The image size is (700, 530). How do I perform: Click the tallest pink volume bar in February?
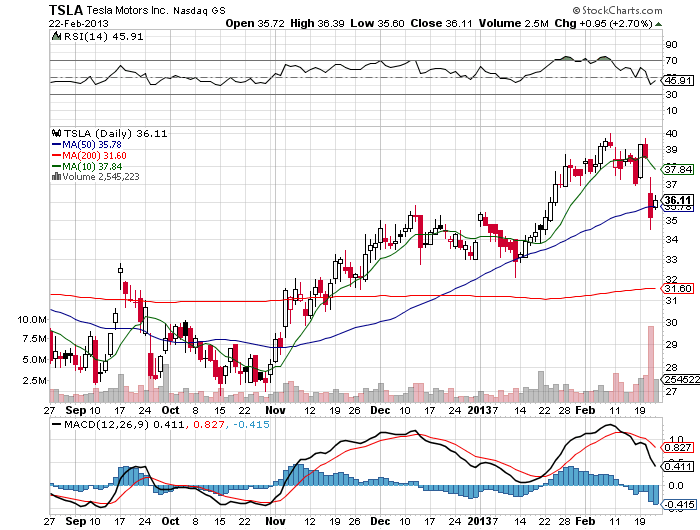[x=650, y=364]
